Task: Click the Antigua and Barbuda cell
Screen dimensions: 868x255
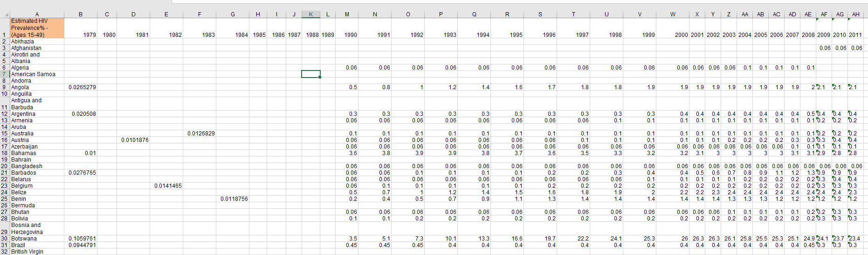Action: (37, 104)
